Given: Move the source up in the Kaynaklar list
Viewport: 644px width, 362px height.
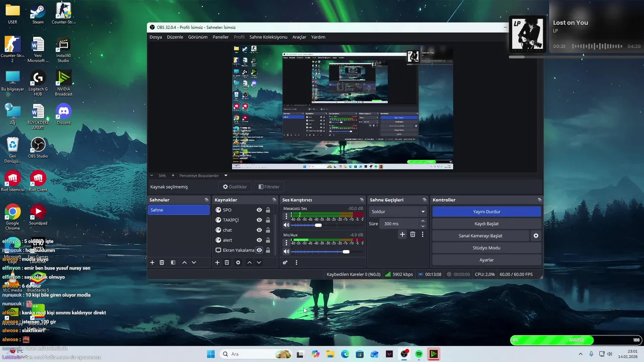Looking at the screenshot, I should coord(249,262).
